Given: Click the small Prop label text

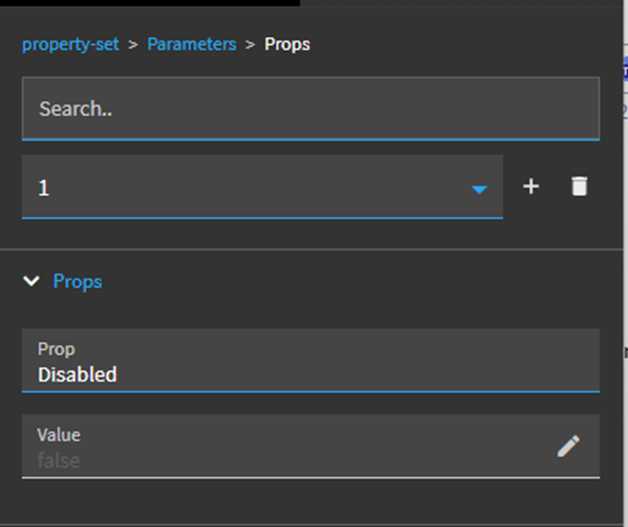Looking at the screenshot, I should click(56, 349).
